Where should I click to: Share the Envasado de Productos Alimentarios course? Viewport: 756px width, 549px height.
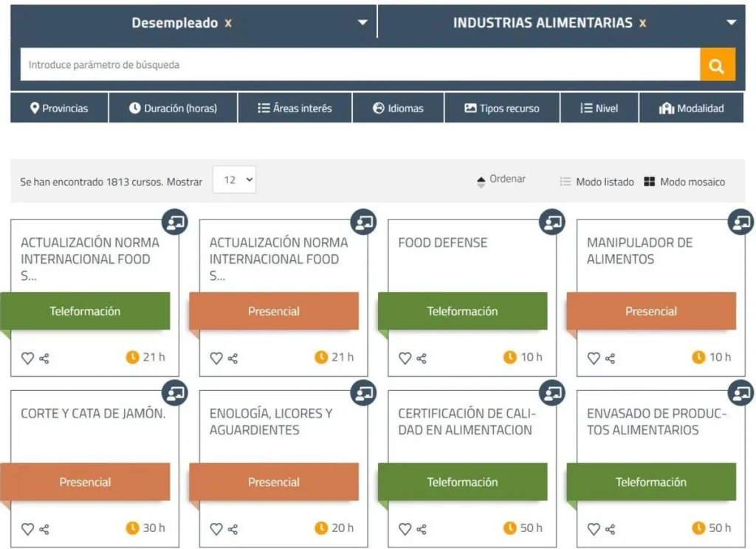pos(610,529)
